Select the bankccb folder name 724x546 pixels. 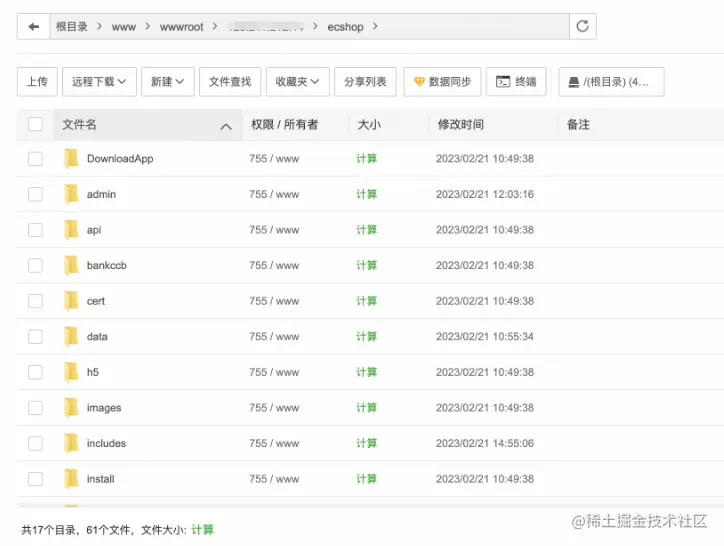pos(107,265)
